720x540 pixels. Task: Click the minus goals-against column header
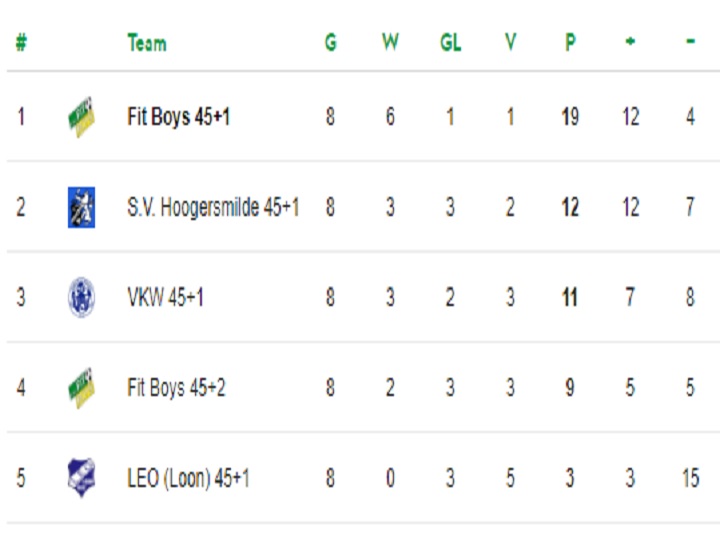click(690, 41)
